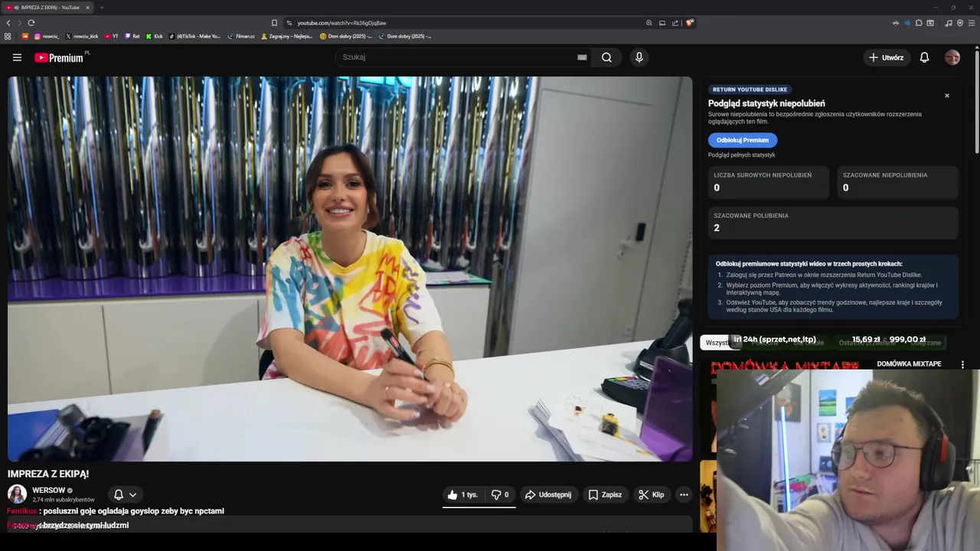The width and height of the screenshot is (980, 551).
Task: Open the nowciu_ Instagram bookmark
Action: (x=46, y=36)
